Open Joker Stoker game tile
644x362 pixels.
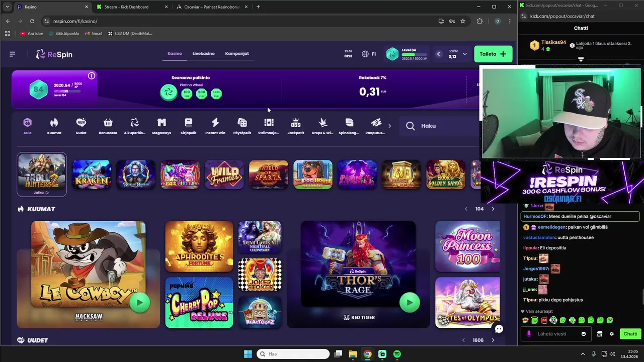pos(260,275)
